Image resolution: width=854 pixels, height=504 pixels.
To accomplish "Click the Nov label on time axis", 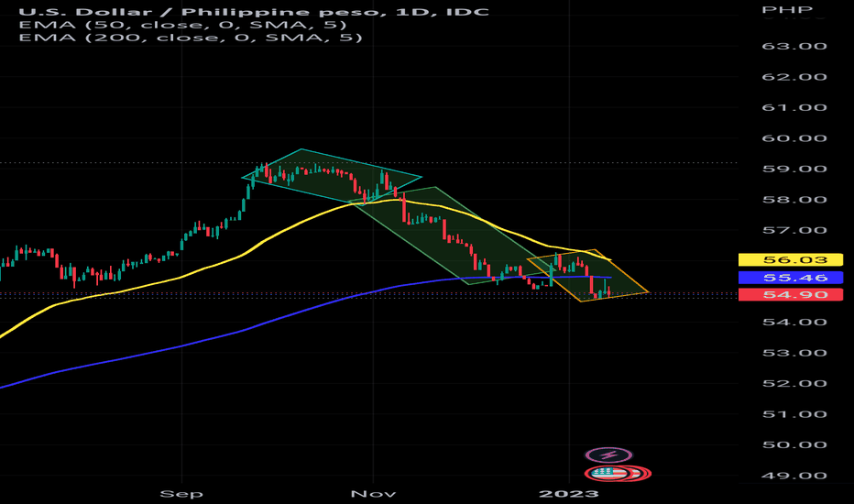I will [373, 494].
